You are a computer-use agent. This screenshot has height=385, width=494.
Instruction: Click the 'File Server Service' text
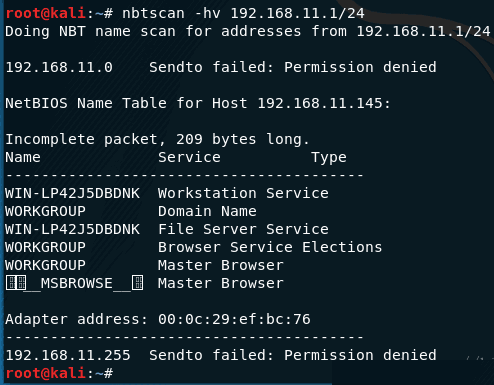[x=243, y=229]
